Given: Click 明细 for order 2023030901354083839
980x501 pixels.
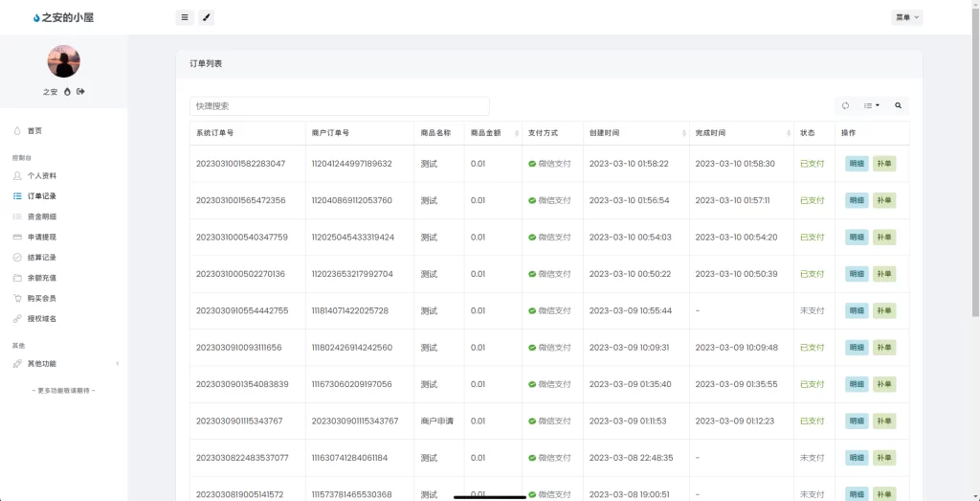Looking at the screenshot, I should coord(857,385).
